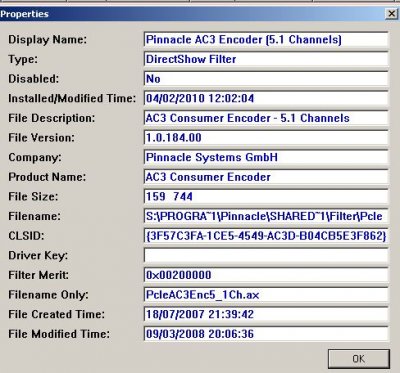This screenshot has height=373, width=400.
Task: Click the 'CLSID:' label
Action: point(26,236)
